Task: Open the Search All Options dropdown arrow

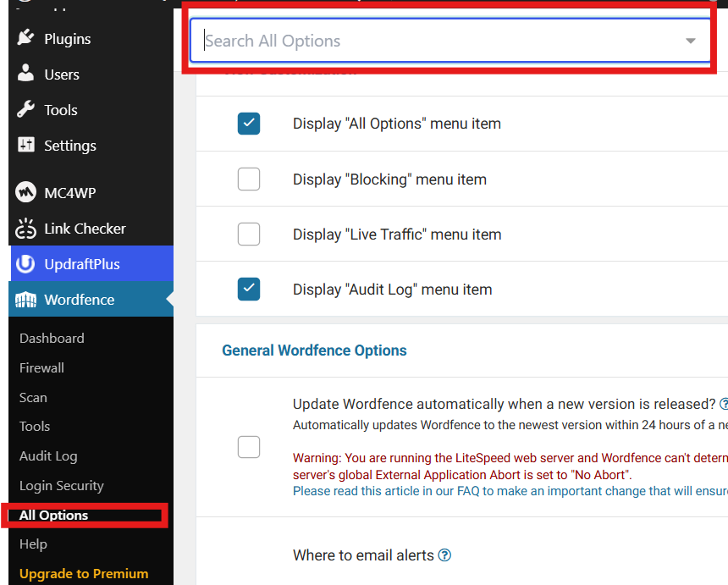Action: (x=691, y=41)
